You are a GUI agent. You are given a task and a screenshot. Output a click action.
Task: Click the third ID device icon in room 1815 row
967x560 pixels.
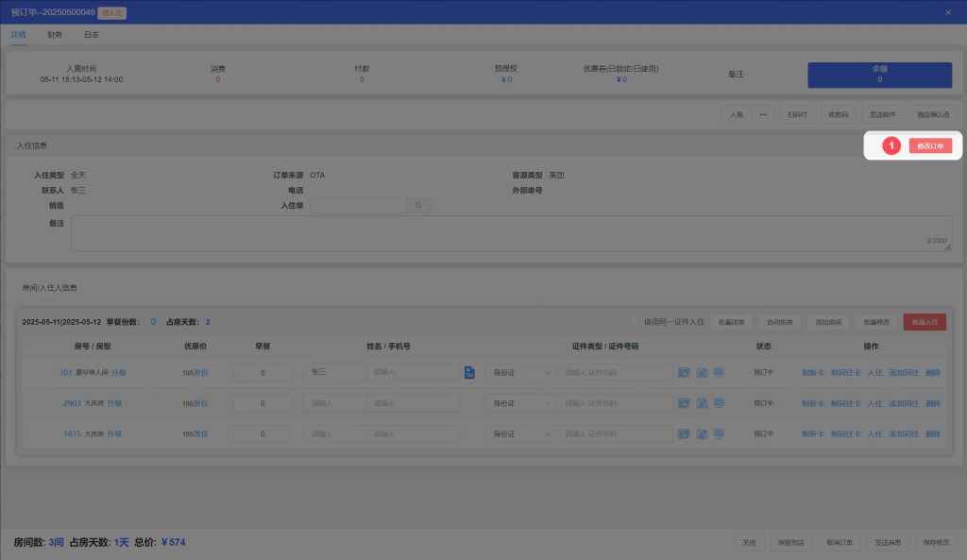click(719, 434)
